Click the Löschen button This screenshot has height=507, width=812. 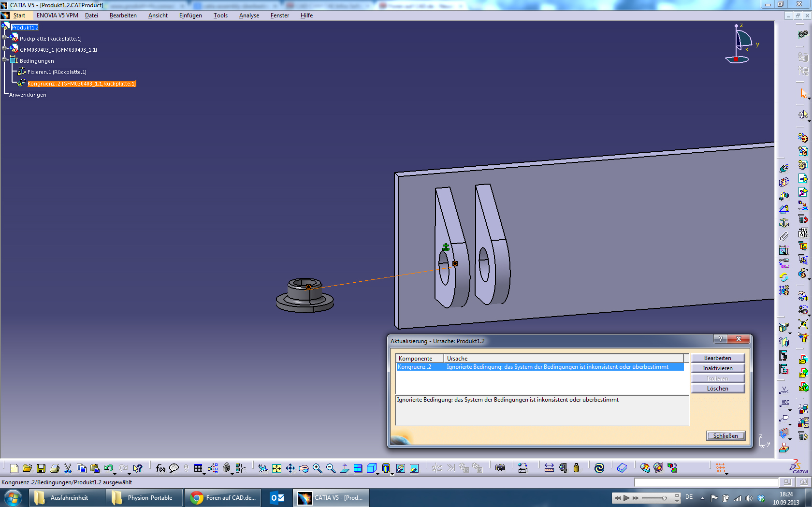point(718,389)
